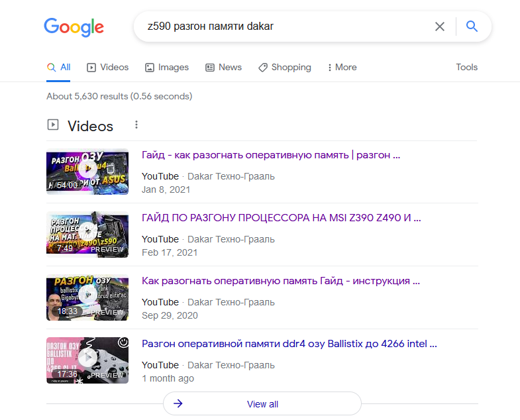Viewport: 520px width, 420px height.
Task: Click the Google logo
Action: 74,26
